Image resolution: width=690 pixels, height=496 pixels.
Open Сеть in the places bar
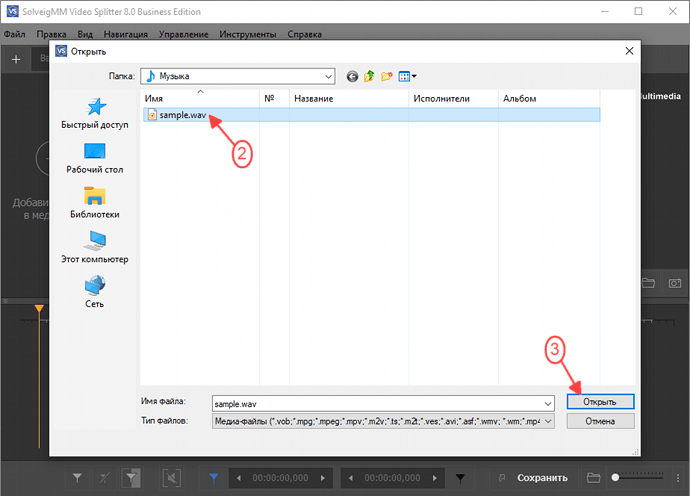(95, 292)
